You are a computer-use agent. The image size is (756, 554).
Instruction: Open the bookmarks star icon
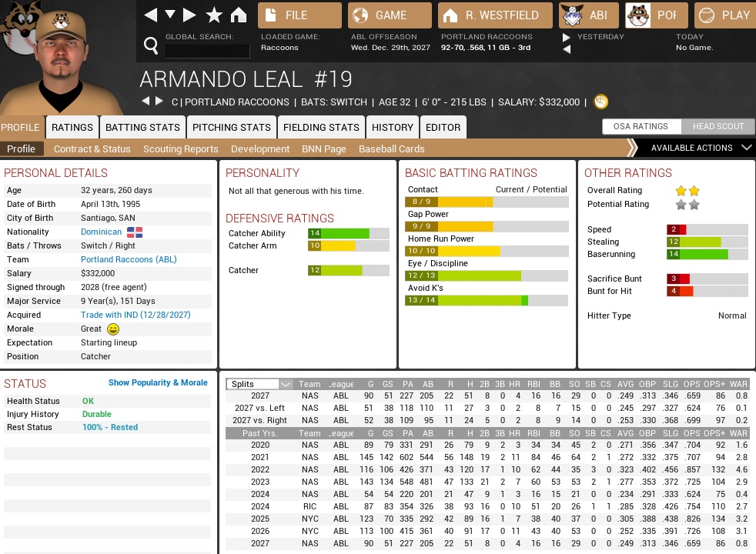(215, 15)
